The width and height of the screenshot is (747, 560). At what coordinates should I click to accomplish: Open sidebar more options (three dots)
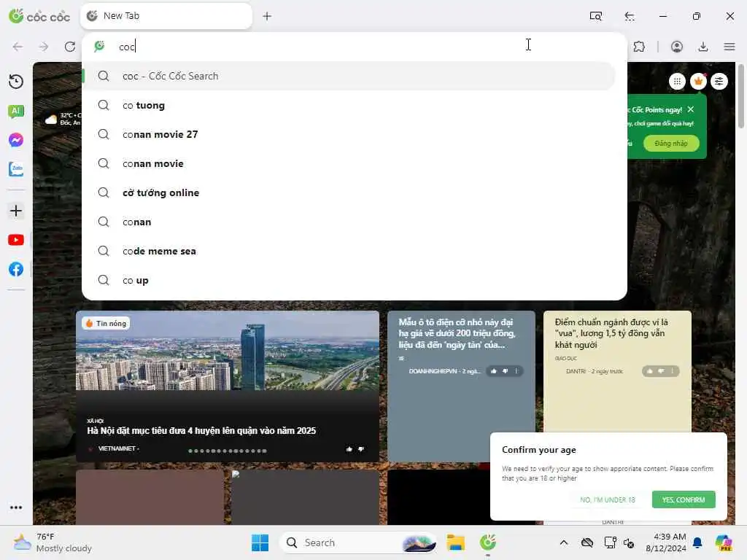click(x=16, y=507)
